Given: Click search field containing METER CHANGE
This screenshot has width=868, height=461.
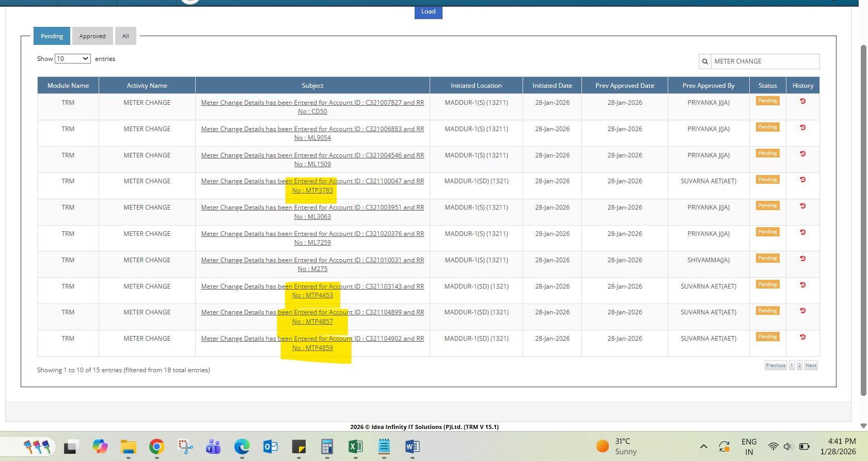Looking at the screenshot, I should [x=765, y=61].
